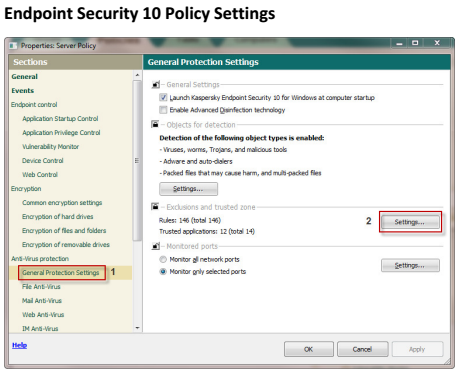Open the Endpoint control section
The width and height of the screenshot is (463, 379).
point(34,105)
